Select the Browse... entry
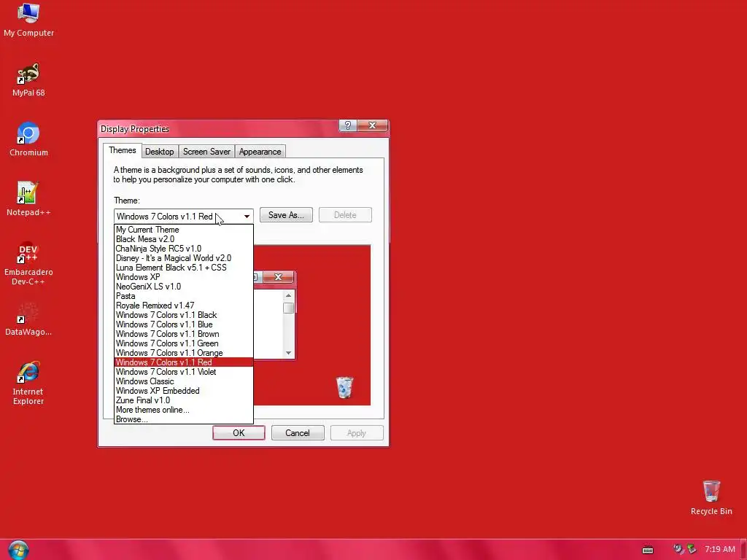747x560 pixels. (x=184, y=419)
